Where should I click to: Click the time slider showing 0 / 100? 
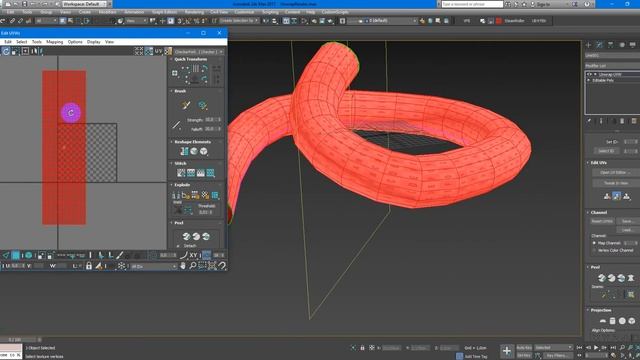[x=17, y=339]
